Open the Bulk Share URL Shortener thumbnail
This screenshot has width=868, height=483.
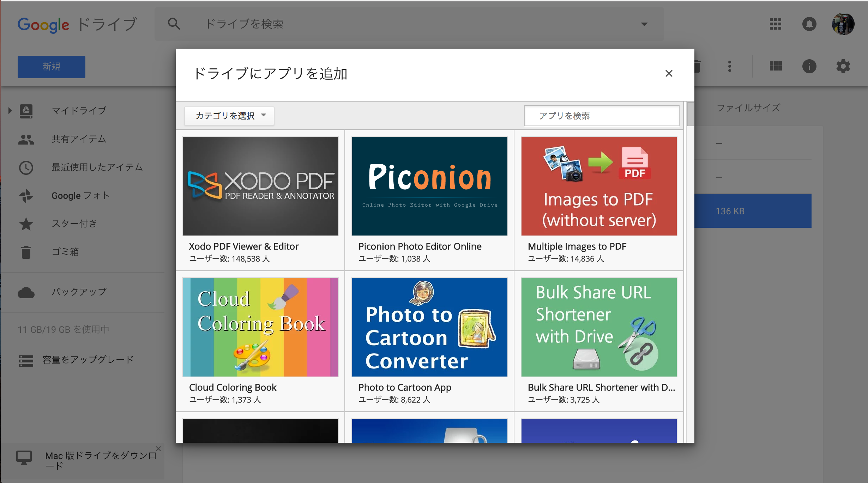(599, 327)
